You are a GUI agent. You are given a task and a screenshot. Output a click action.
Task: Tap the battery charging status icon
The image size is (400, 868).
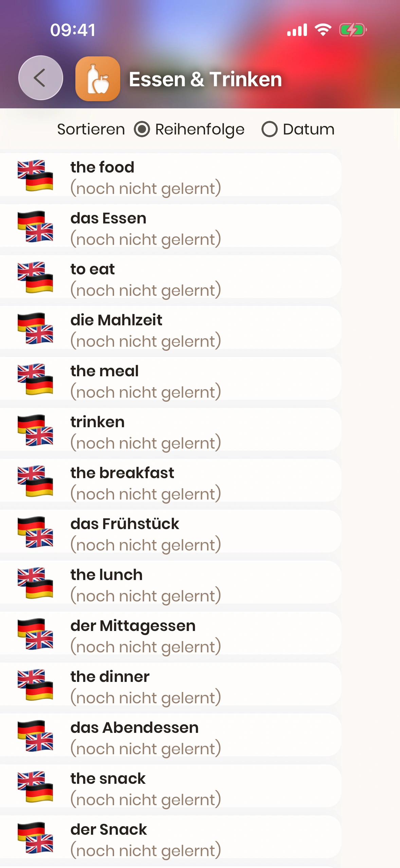click(x=352, y=30)
